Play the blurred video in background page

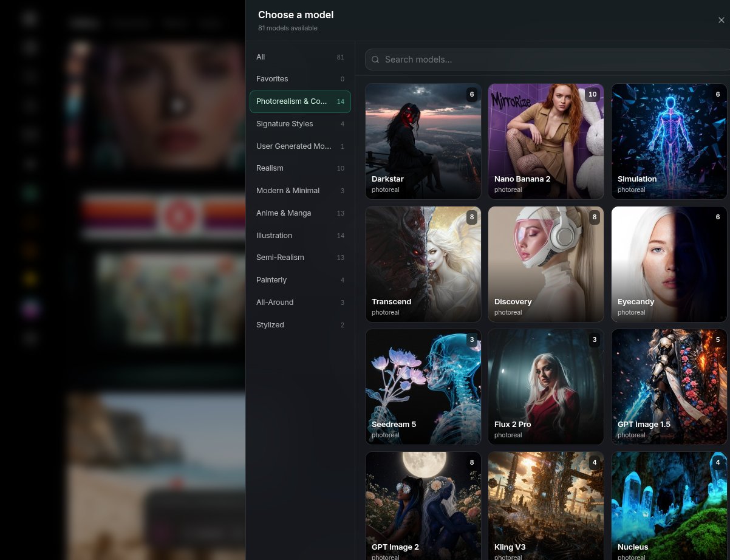(177, 106)
